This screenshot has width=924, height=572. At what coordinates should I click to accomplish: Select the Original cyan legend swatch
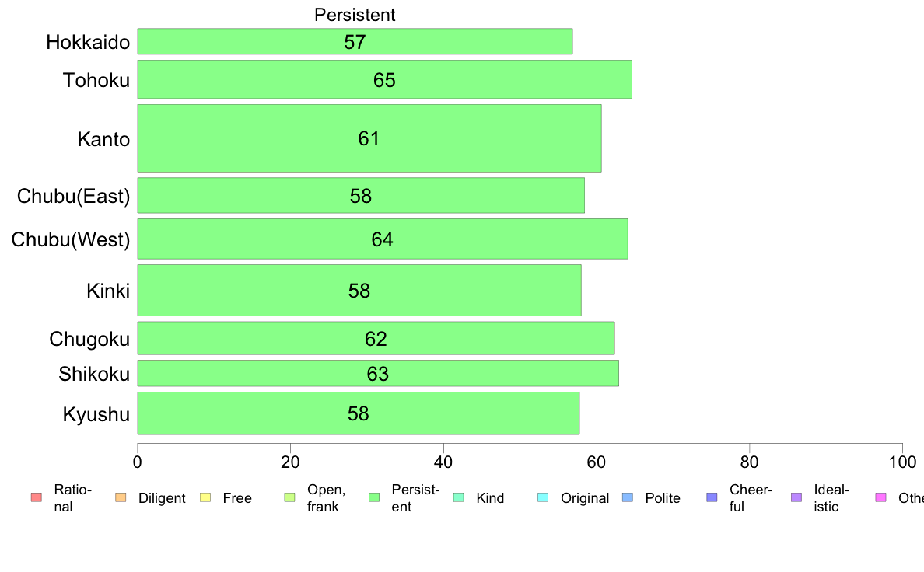tap(544, 497)
